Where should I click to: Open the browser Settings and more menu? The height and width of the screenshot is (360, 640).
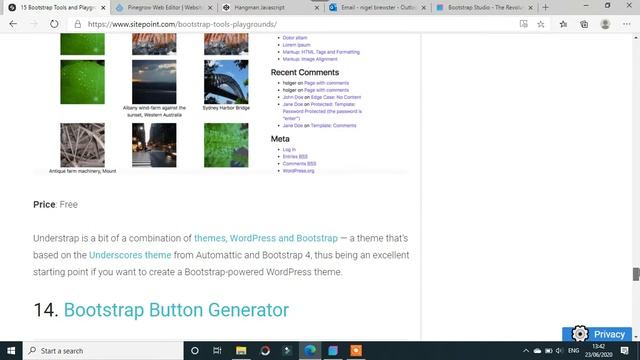pos(627,24)
